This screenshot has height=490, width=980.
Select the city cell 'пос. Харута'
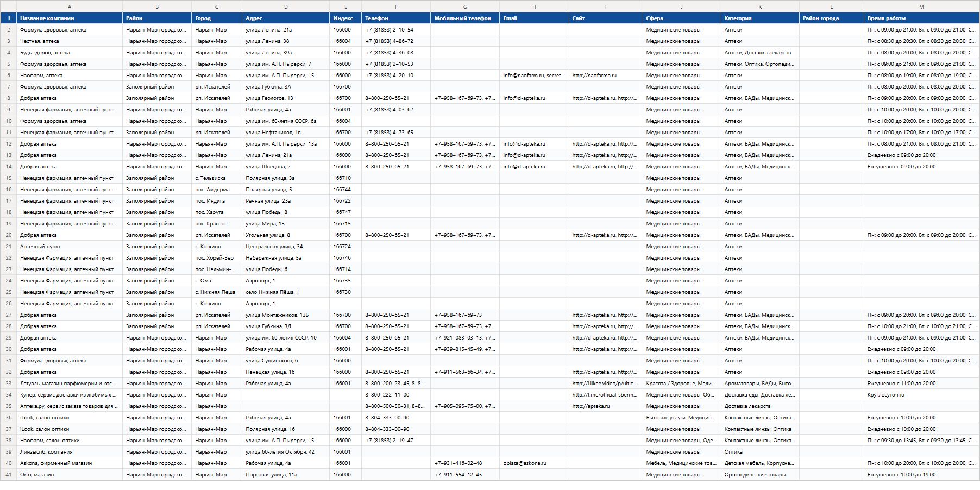(217, 212)
